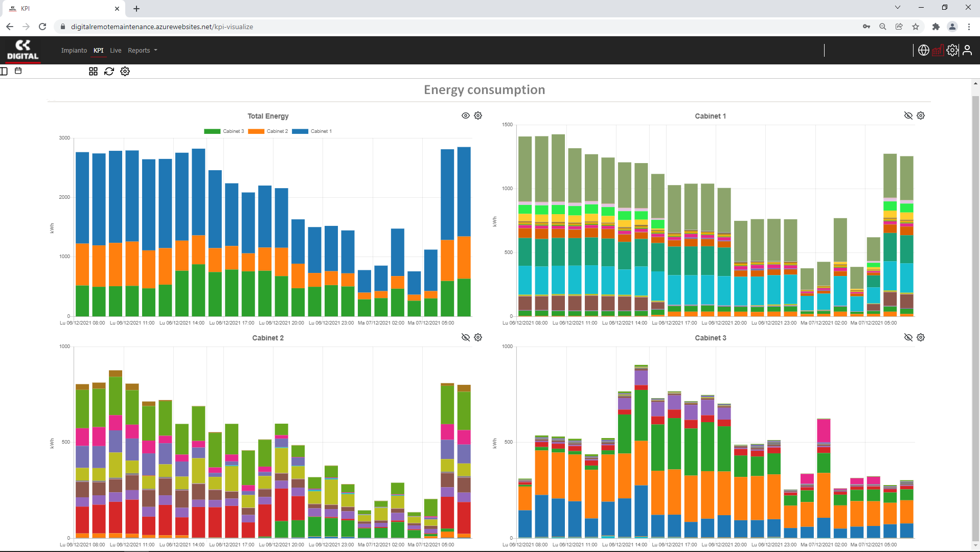Select the KPI menu item
Viewport: 980px width, 552px height.
(99, 51)
